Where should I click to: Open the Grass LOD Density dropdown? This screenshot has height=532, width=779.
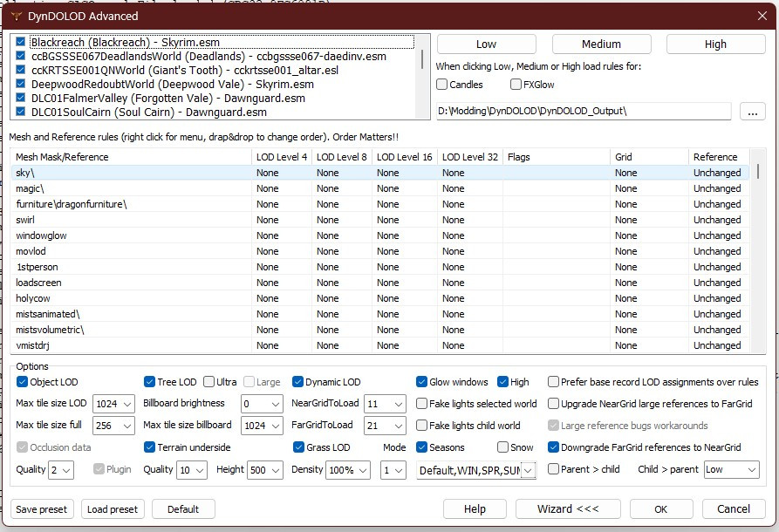[348, 470]
